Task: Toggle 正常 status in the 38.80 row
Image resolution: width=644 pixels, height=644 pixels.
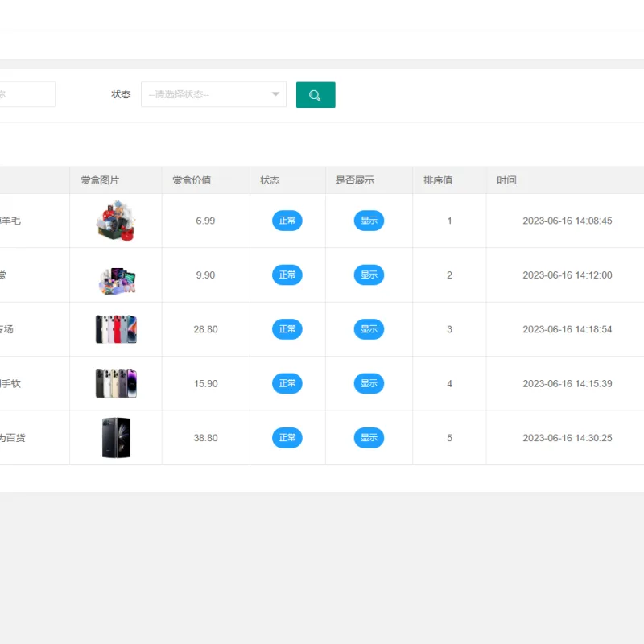Action: click(x=287, y=437)
